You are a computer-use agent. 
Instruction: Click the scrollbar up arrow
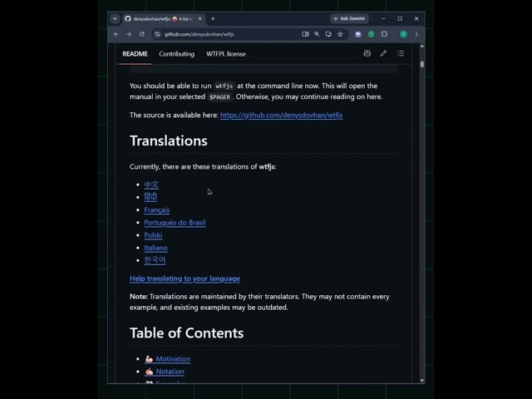[x=422, y=47]
